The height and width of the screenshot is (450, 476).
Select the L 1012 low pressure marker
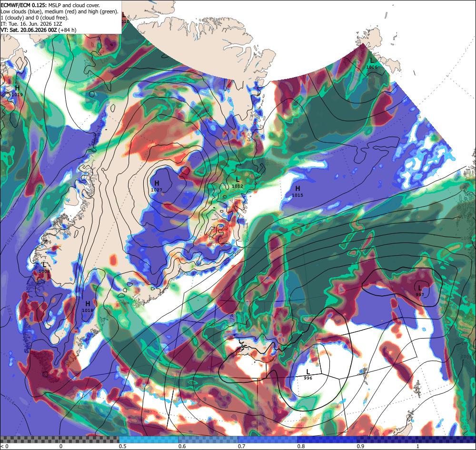(238, 182)
